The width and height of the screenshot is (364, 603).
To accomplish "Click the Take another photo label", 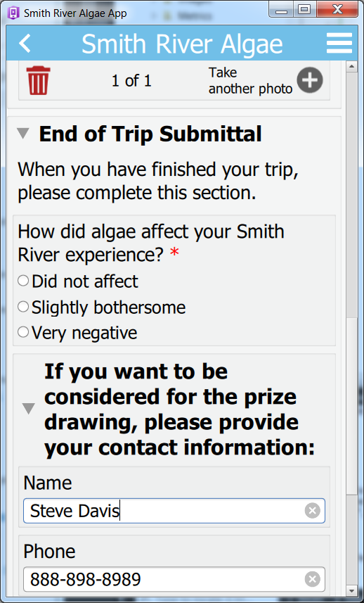I will [250, 80].
